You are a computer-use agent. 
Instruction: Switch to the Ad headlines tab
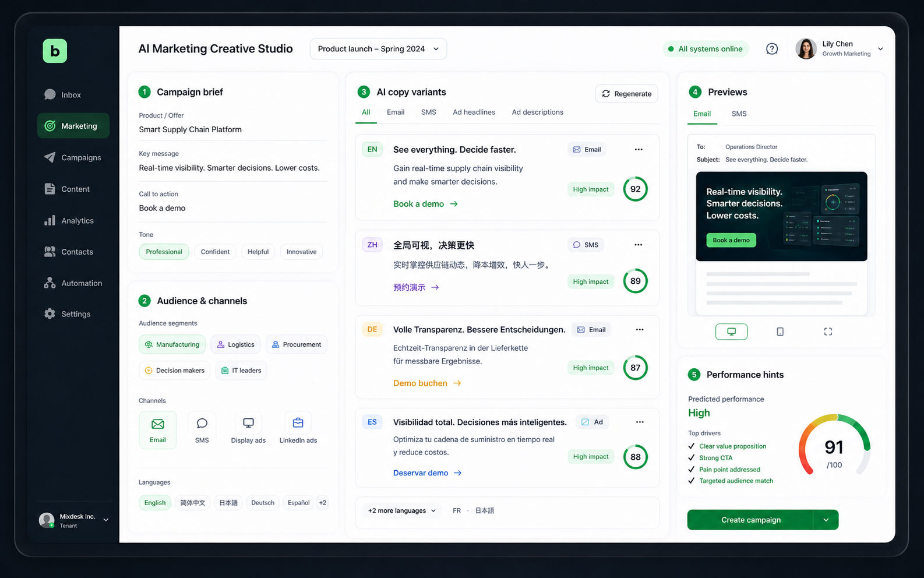(x=474, y=112)
